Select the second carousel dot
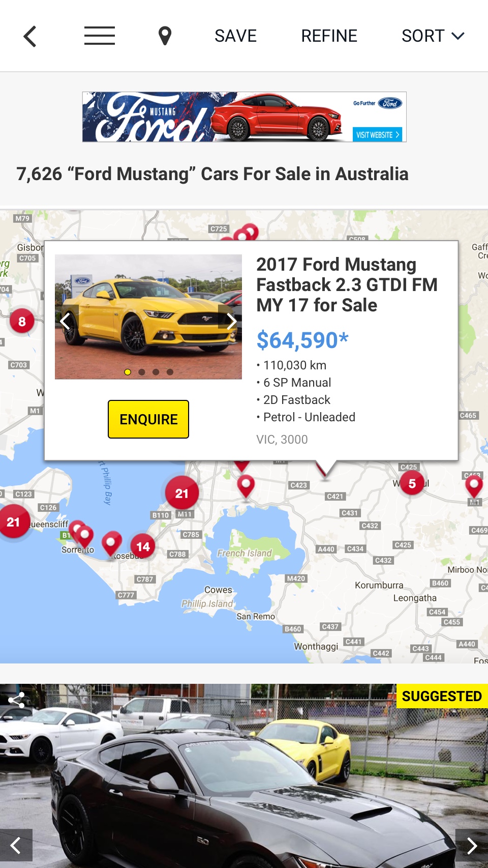488x868 pixels. point(142,372)
